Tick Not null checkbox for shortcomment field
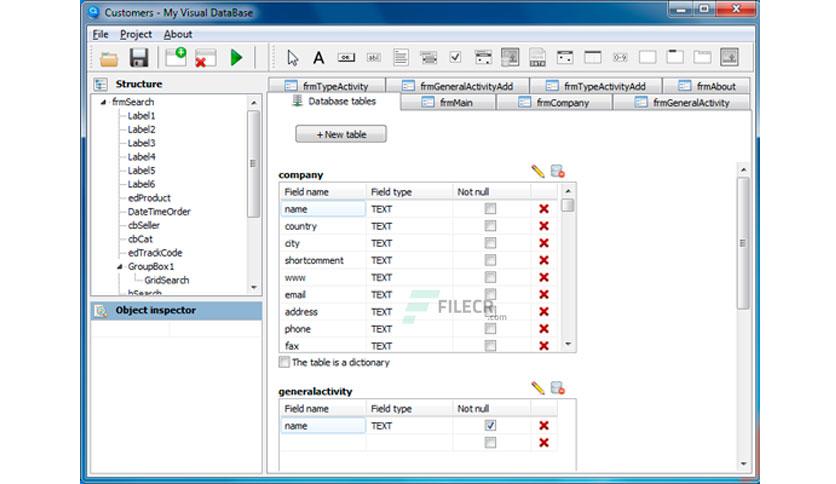The image size is (836, 484). click(491, 260)
